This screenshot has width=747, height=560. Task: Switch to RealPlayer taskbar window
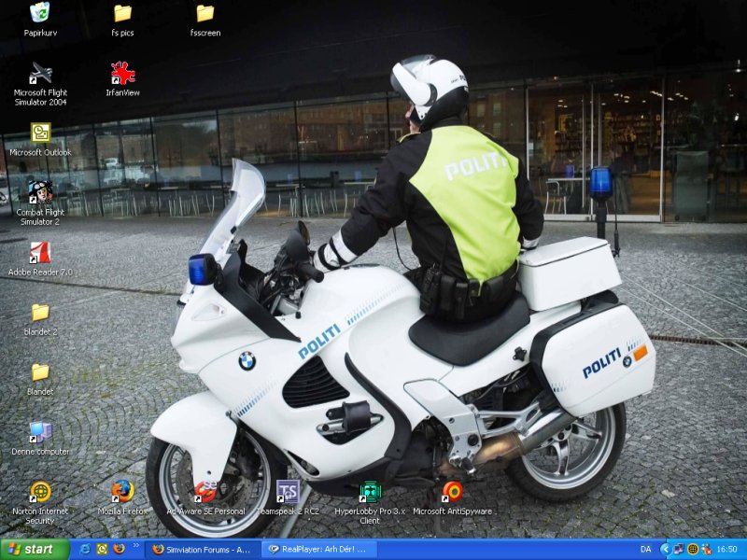click(x=320, y=550)
